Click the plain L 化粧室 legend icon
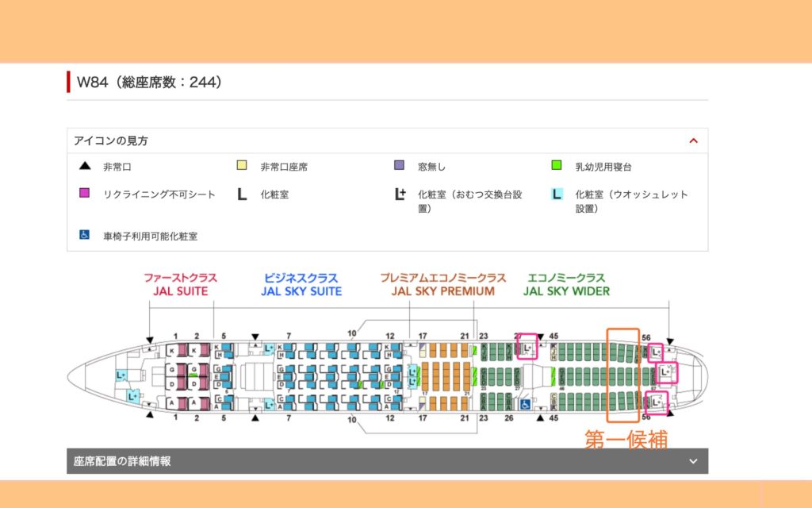 pyautogui.click(x=242, y=194)
